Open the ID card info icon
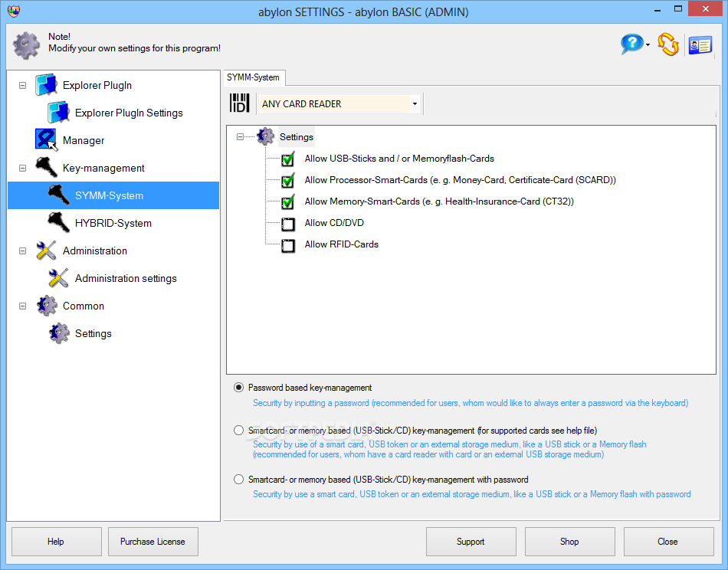This screenshot has height=570, width=728. pos(700,45)
